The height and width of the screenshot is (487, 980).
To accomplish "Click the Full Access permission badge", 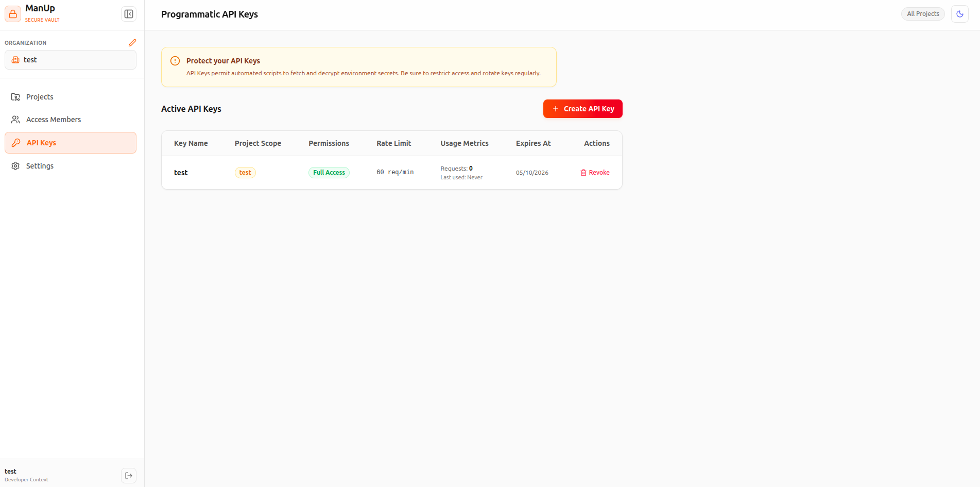I will point(329,173).
